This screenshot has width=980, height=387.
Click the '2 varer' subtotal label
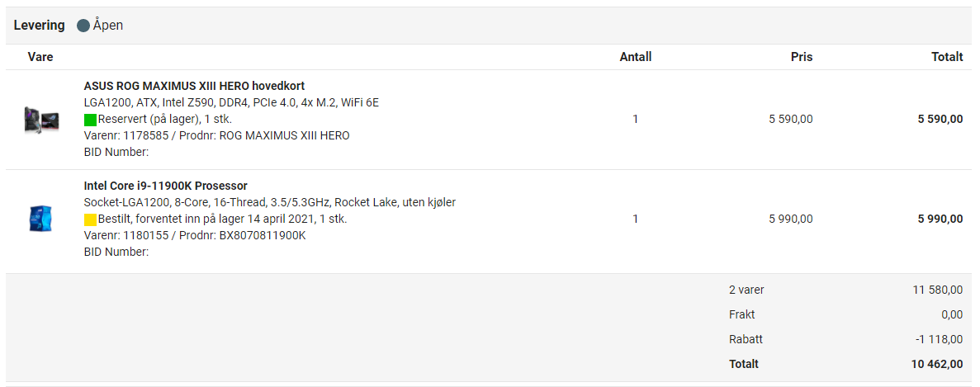(746, 290)
